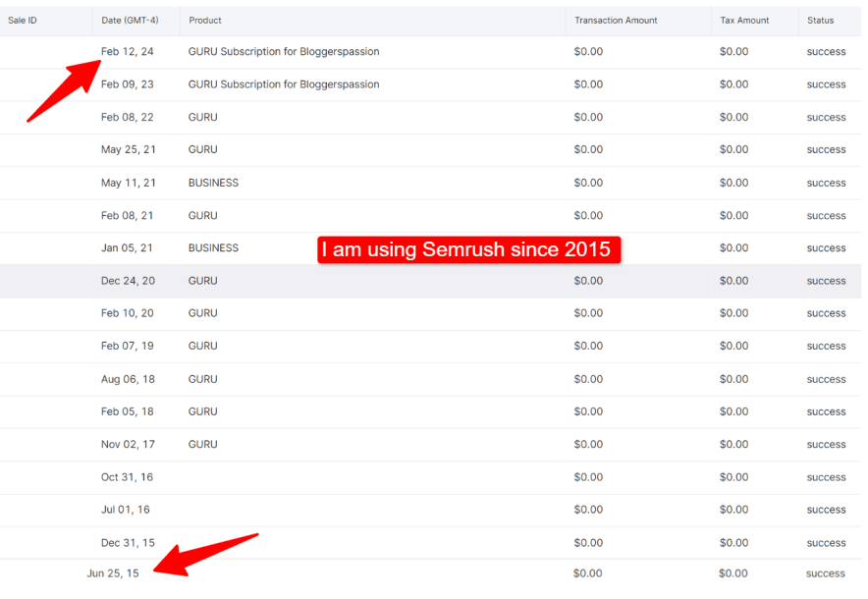The width and height of the screenshot is (868, 599).
Task: Sort by the "Status" column header
Action: pyautogui.click(x=821, y=20)
